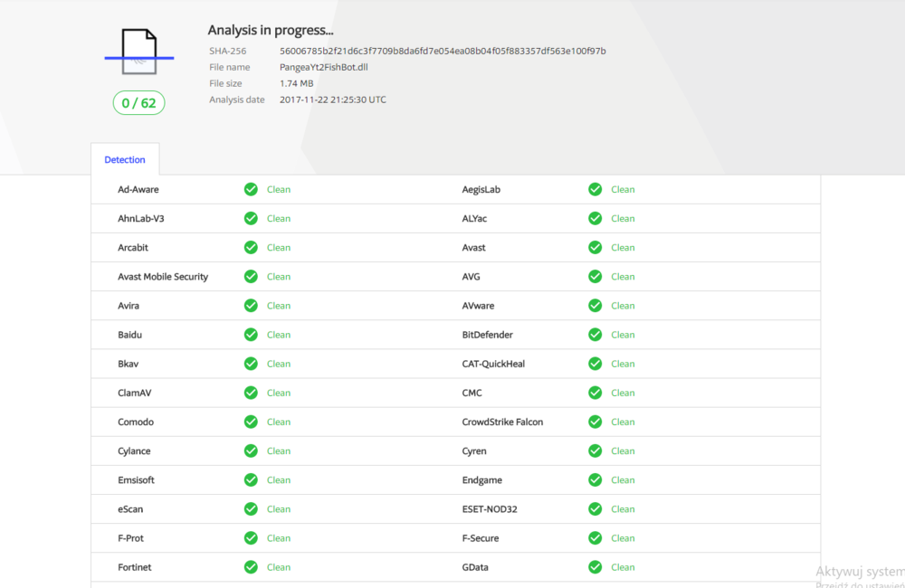This screenshot has height=588, width=905.
Task: Click the green check icon for AVG
Action: click(x=595, y=277)
